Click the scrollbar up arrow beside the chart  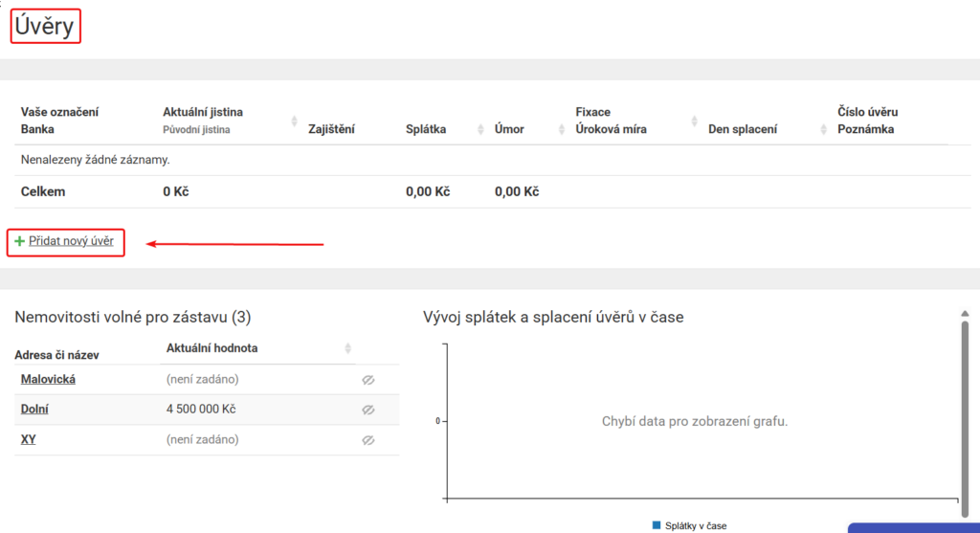[965, 313]
